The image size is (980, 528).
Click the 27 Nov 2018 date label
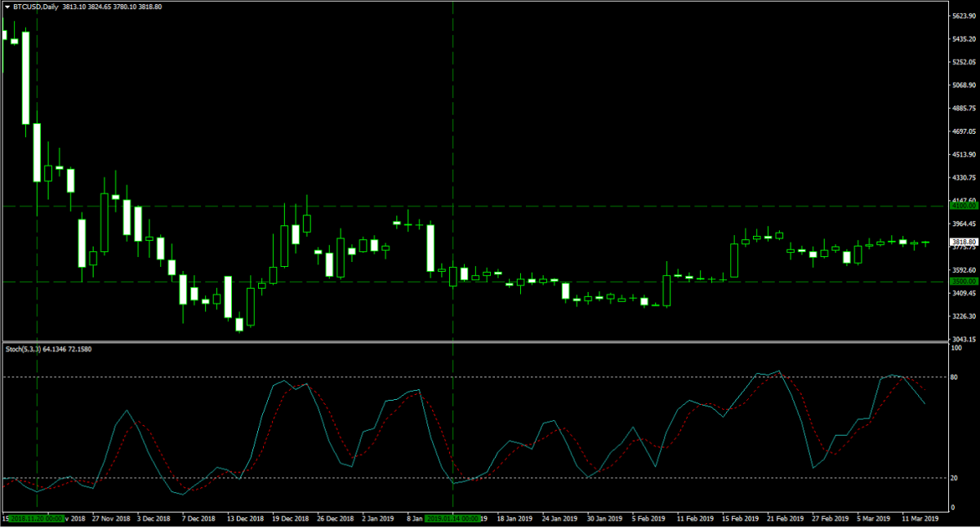point(111,518)
